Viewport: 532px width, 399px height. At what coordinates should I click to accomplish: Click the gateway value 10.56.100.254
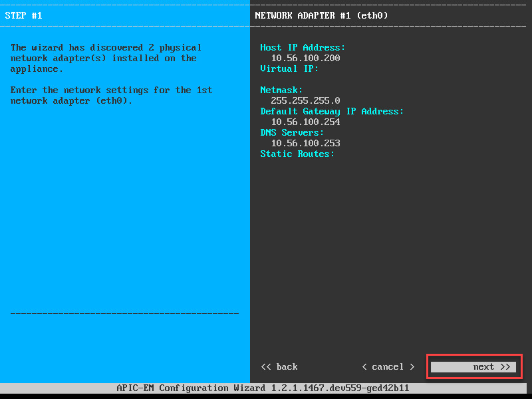pyautogui.click(x=305, y=122)
